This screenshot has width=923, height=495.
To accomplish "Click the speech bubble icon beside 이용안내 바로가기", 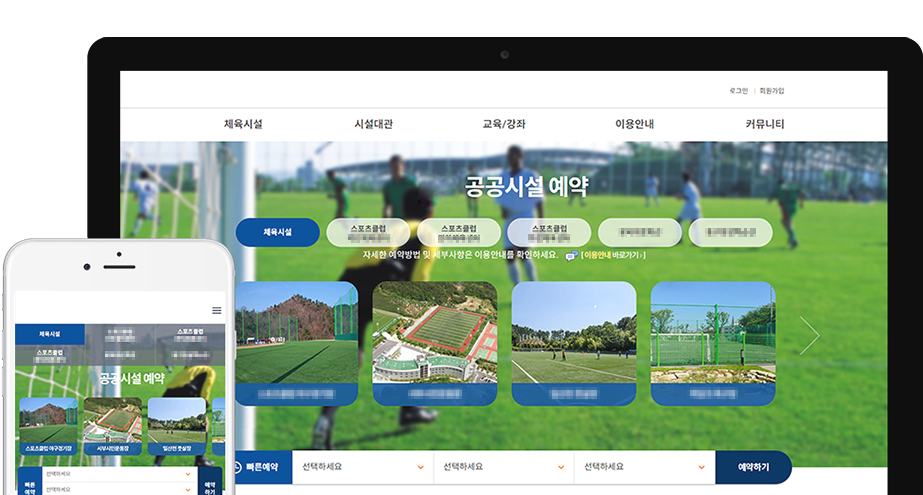I will (x=572, y=256).
